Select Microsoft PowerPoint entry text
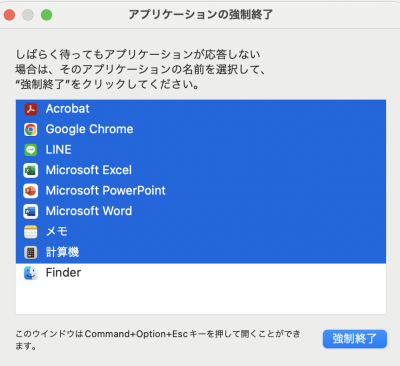Viewport: 400px width, 366px height. click(106, 191)
